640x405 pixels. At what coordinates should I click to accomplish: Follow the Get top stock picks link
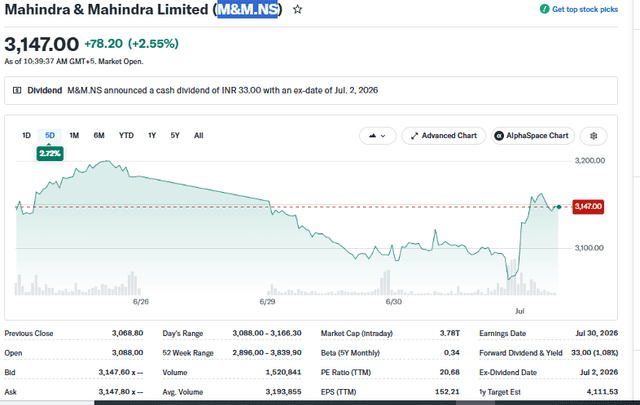tap(585, 9)
